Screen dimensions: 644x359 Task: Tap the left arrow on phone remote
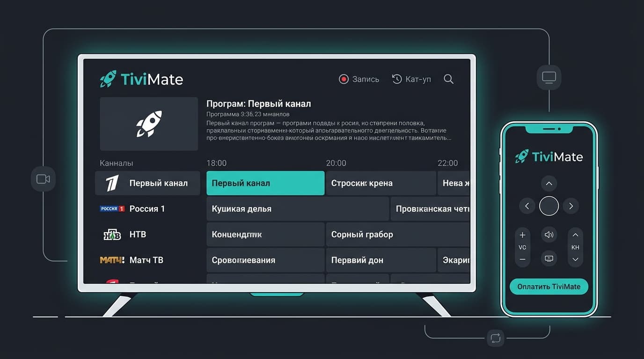coord(527,206)
